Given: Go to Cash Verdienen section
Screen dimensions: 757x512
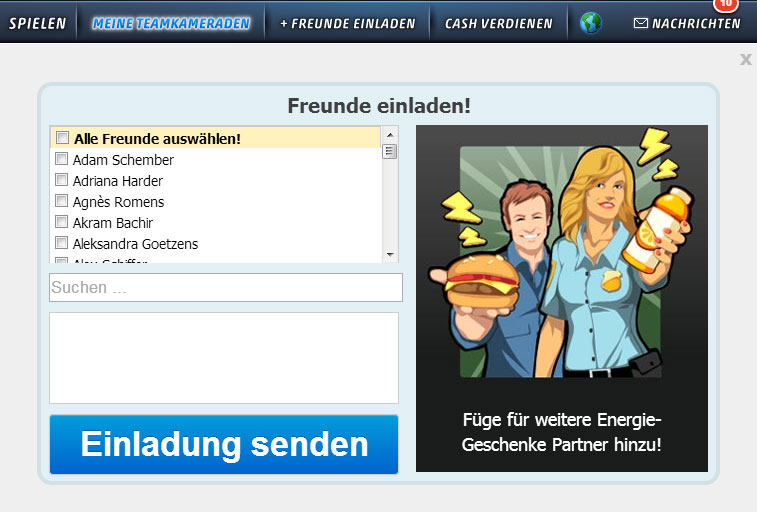Looking at the screenshot, I should [498, 23].
